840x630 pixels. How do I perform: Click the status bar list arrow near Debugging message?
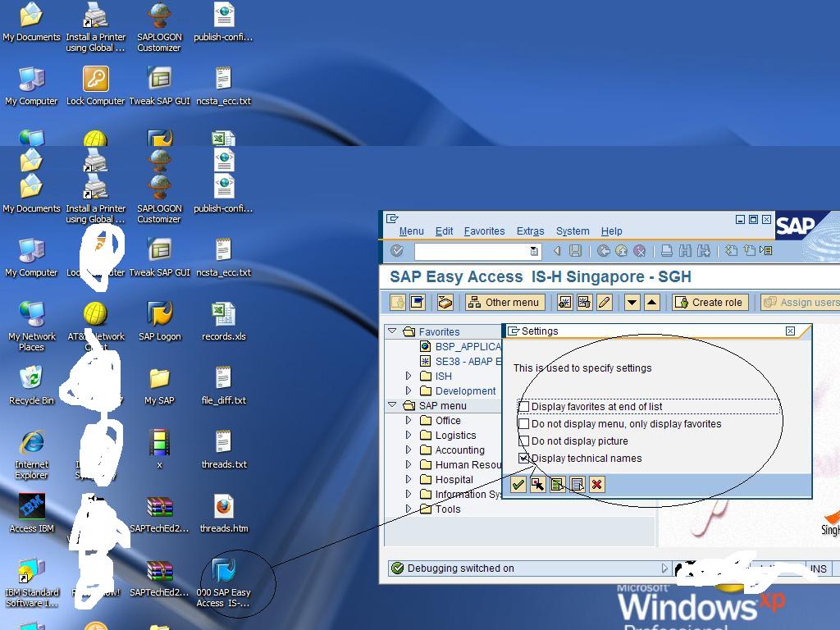pyautogui.click(x=666, y=567)
